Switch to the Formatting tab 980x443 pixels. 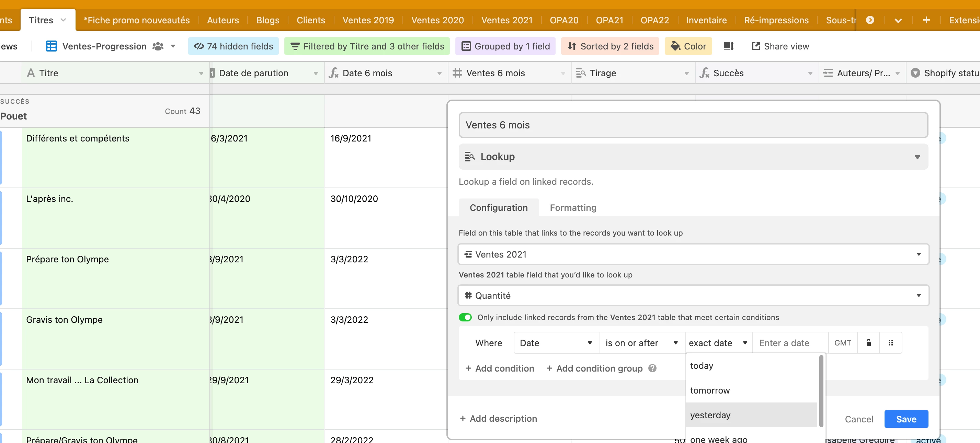click(573, 208)
